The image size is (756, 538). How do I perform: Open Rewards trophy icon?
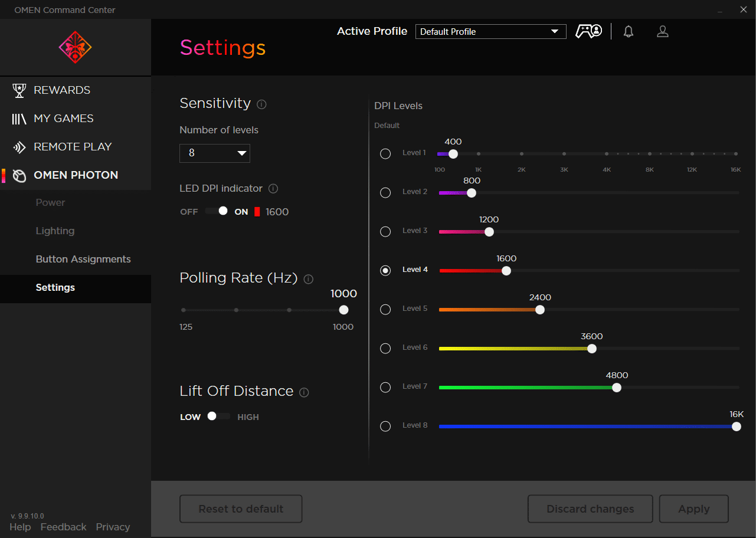[x=19, y=90]
